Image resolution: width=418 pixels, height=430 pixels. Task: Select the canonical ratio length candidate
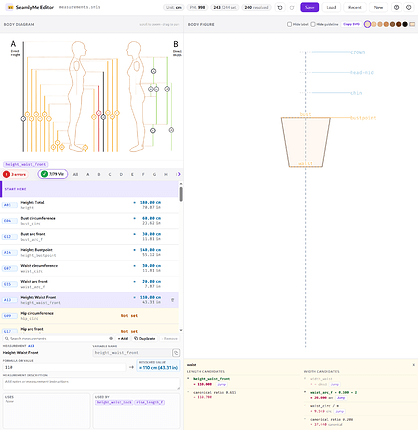(215, 392)
